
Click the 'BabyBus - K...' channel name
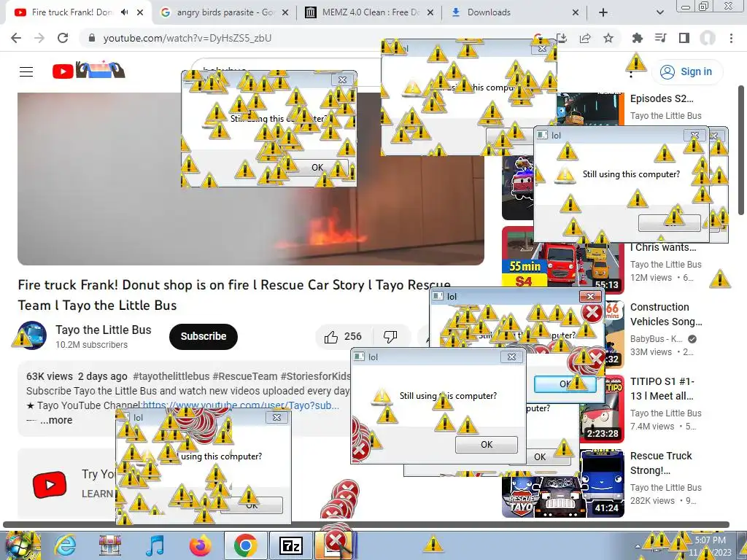point(657,339)
